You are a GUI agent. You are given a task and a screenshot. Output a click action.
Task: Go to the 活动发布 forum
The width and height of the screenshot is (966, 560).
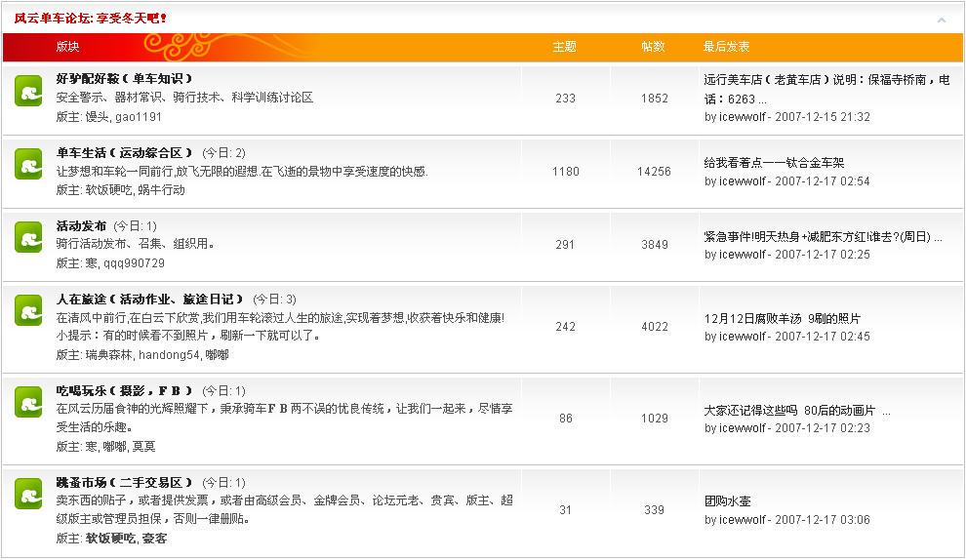tap(81, 226)
